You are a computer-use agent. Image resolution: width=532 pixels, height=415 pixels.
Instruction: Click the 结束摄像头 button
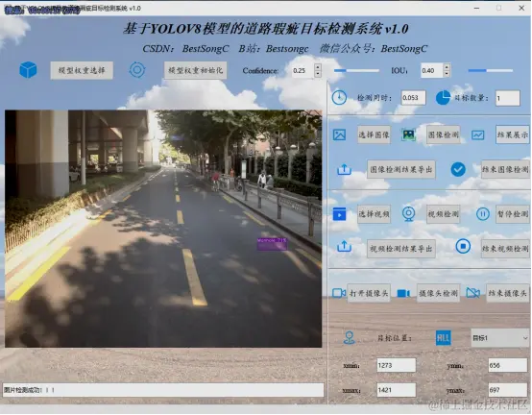[508, 293]
